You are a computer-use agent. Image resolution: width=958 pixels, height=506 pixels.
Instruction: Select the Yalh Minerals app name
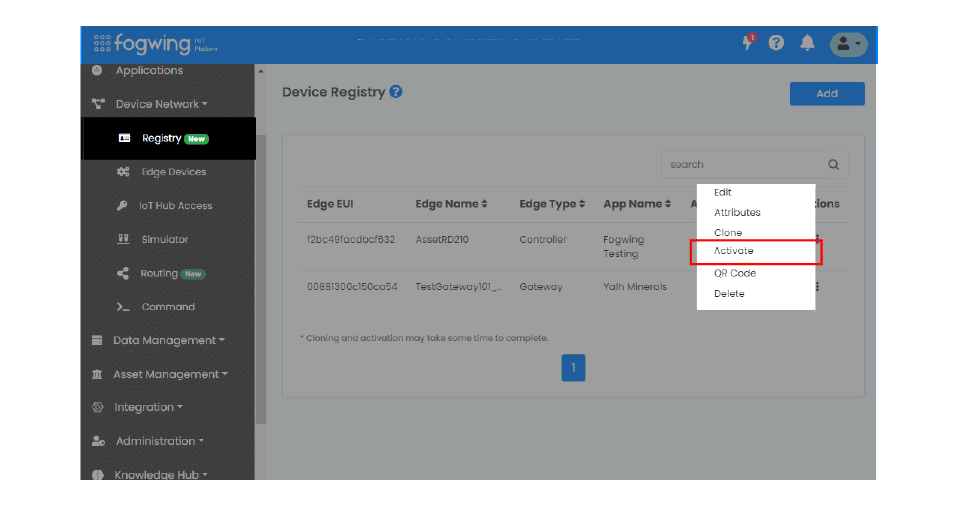[x=635, y=287]
